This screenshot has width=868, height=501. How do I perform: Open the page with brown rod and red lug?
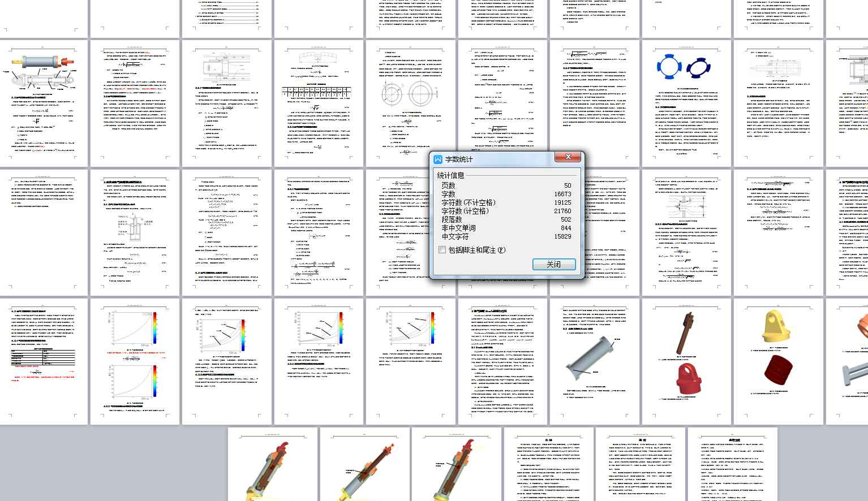[x=686, y=361]
